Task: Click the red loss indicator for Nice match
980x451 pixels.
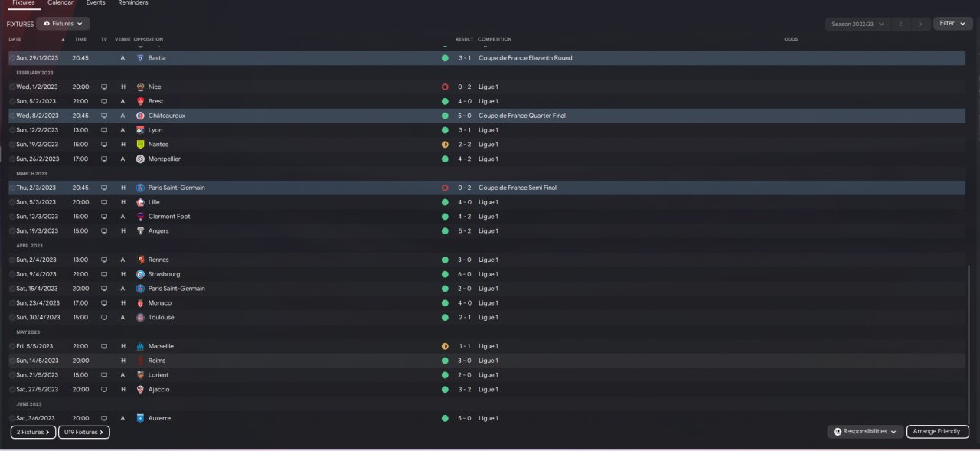Action: point(445,87)
